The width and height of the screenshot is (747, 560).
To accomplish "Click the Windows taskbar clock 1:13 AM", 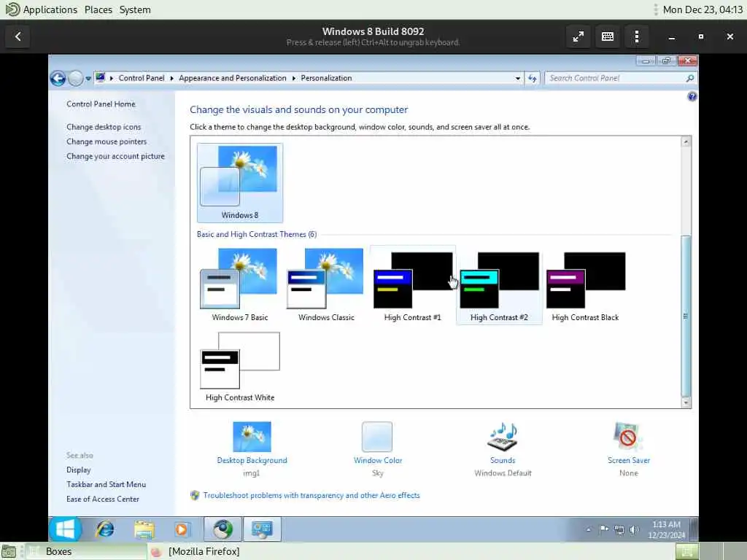I will point(666,529).
